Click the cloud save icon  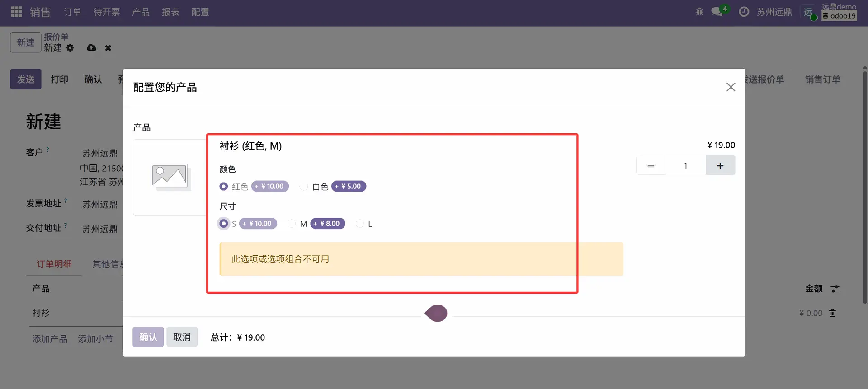pyautogui.click(x=91, y=48)
